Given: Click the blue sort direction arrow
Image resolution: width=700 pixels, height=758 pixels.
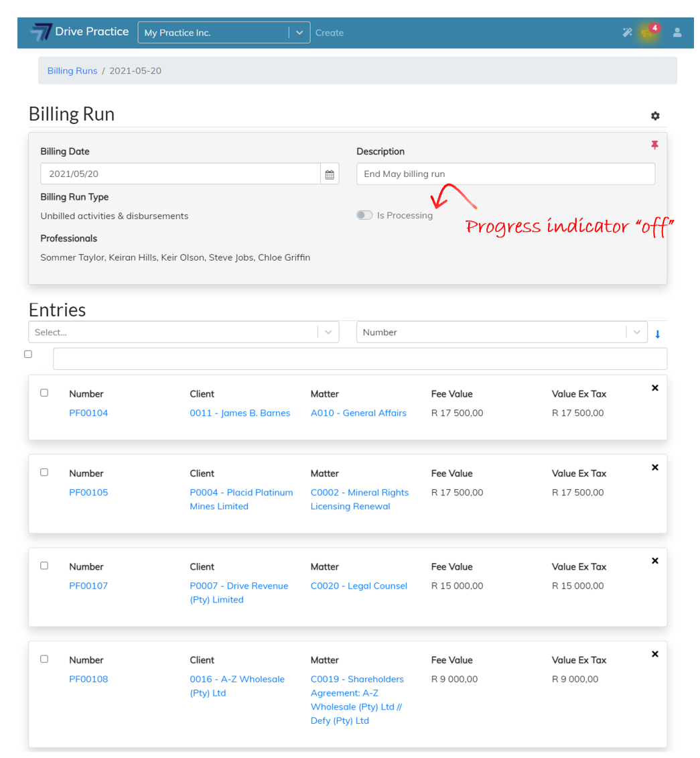Looking at the screenshot, I should [658, 334].
